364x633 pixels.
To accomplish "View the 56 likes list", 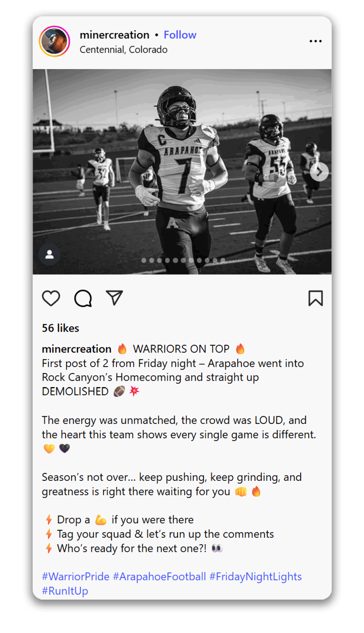I will pyautogui.click(x=60, y=328).
